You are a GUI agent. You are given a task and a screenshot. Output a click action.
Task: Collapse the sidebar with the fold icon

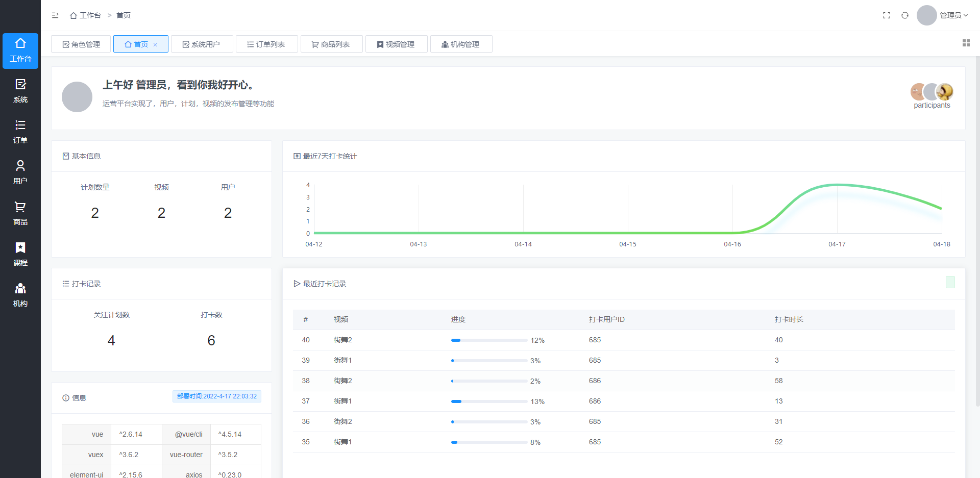pos(55,15)
